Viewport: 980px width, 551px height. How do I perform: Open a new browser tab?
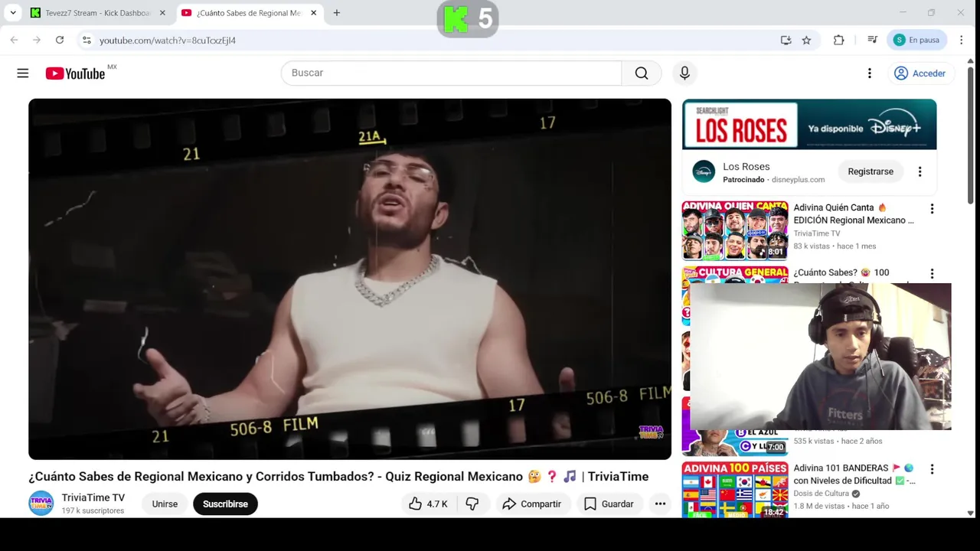(336, 13)
